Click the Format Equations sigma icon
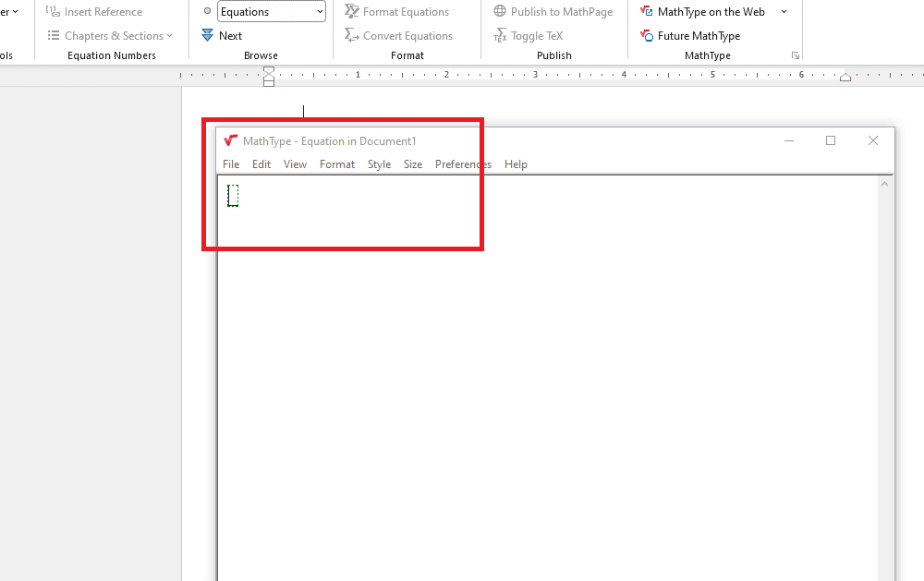 coord(352,11)
